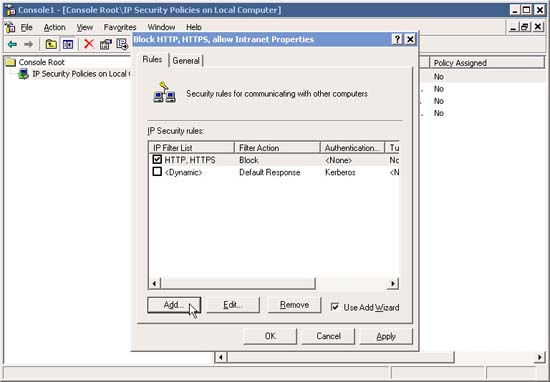The width and height of the screenshot is (550, 382).
Task: Click the Add... button
Action: [x=174, y=305]
